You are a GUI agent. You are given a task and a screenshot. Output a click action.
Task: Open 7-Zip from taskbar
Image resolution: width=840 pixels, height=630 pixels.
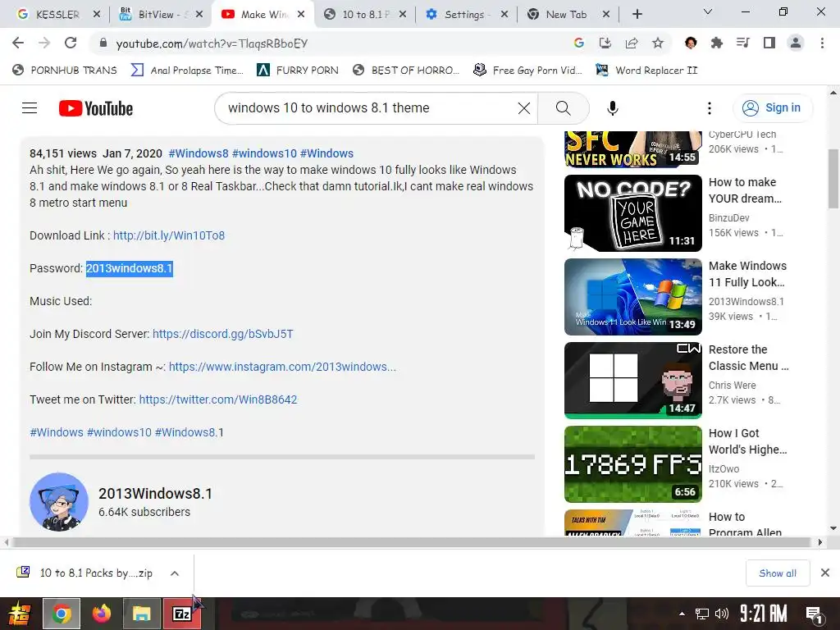pos(181,614)
